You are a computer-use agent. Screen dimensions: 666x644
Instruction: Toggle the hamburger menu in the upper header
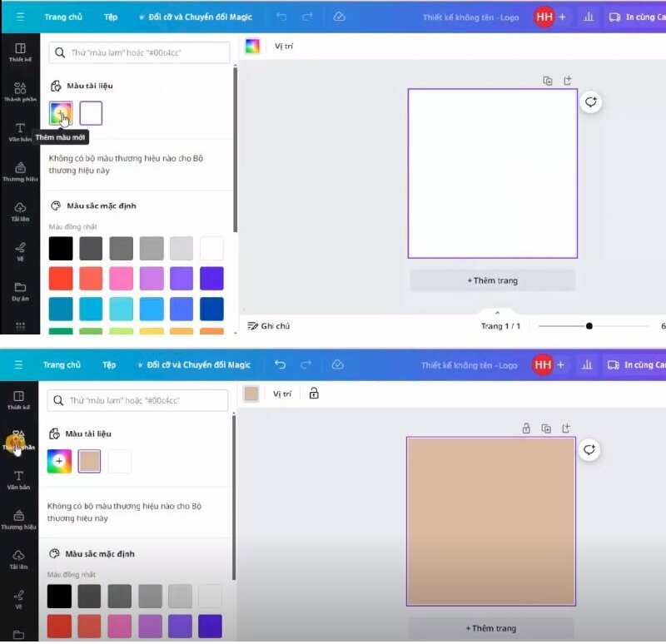coord(19,17)
